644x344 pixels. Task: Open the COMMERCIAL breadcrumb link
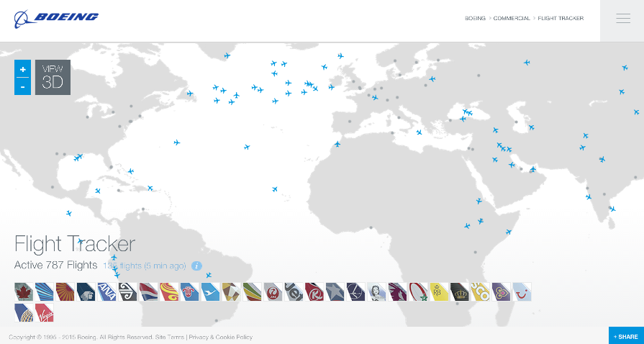[x=512, y=19]
